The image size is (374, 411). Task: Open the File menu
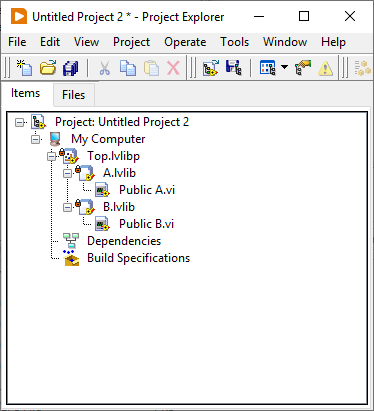(17, 42)
